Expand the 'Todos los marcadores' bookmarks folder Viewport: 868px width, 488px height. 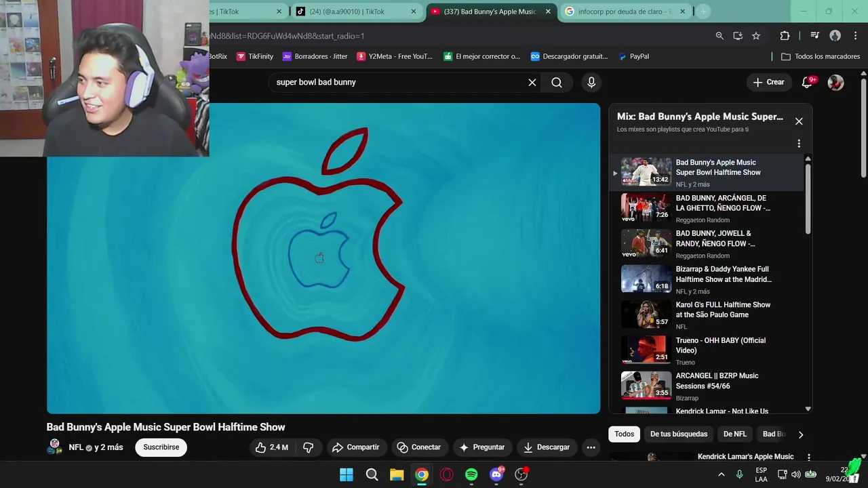[821, 56]
